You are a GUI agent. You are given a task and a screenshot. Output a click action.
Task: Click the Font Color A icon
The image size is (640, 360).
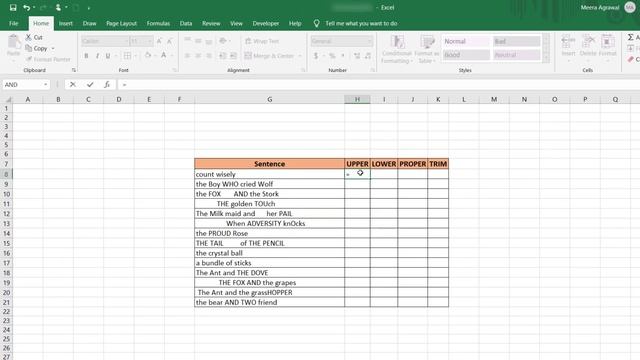pyautogui.click(x=164, y=56)
